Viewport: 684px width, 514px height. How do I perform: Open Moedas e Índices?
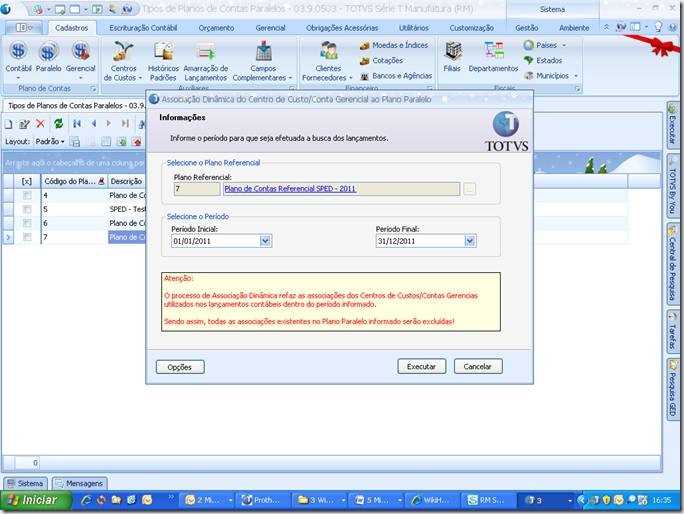click(x=394, y=45)
